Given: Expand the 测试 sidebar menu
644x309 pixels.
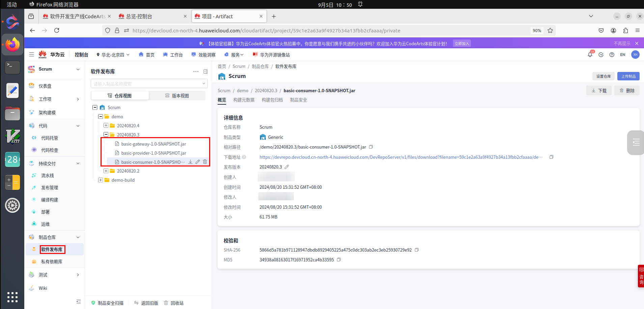Looking at the screenshot, I should 78,275.
